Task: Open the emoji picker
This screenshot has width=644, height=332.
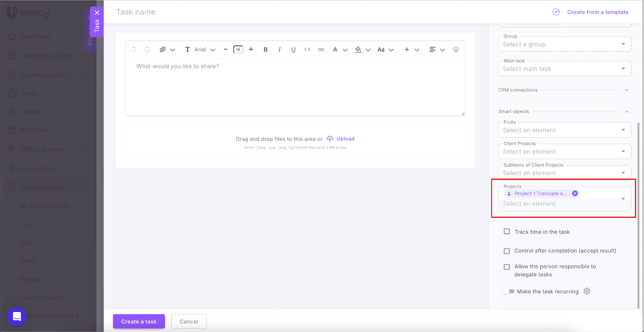Action: (x=456, y=49)
